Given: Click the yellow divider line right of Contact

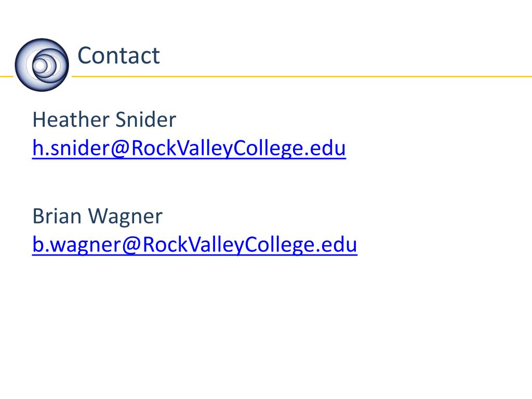Looking at the screenshot, I should (x=302, y=76).
